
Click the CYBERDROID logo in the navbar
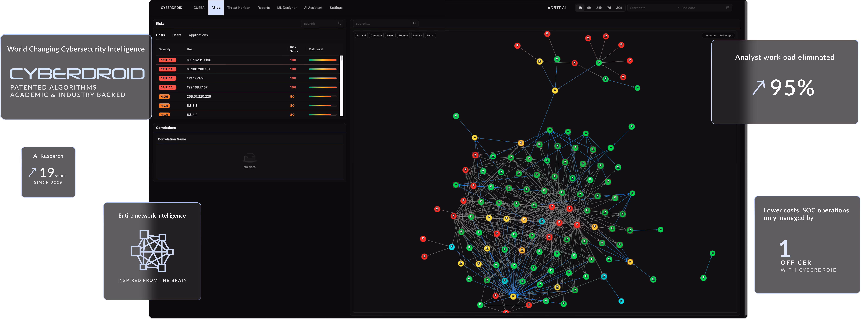(172, 8)
